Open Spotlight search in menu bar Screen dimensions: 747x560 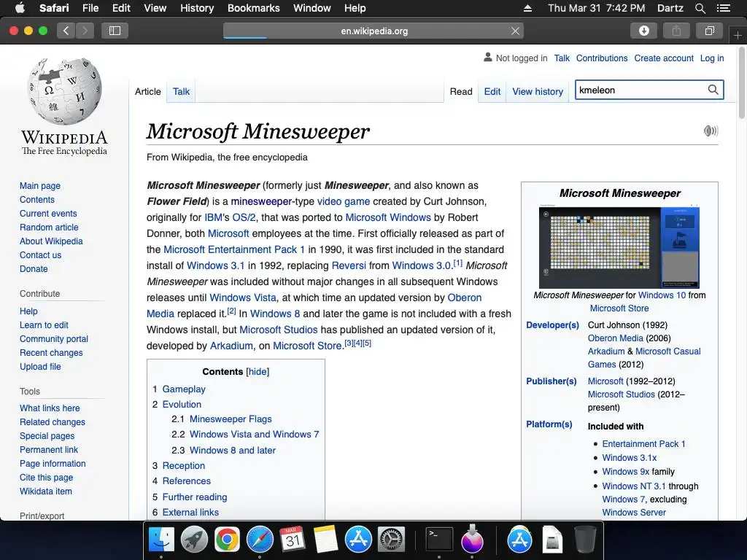[700, 8]
